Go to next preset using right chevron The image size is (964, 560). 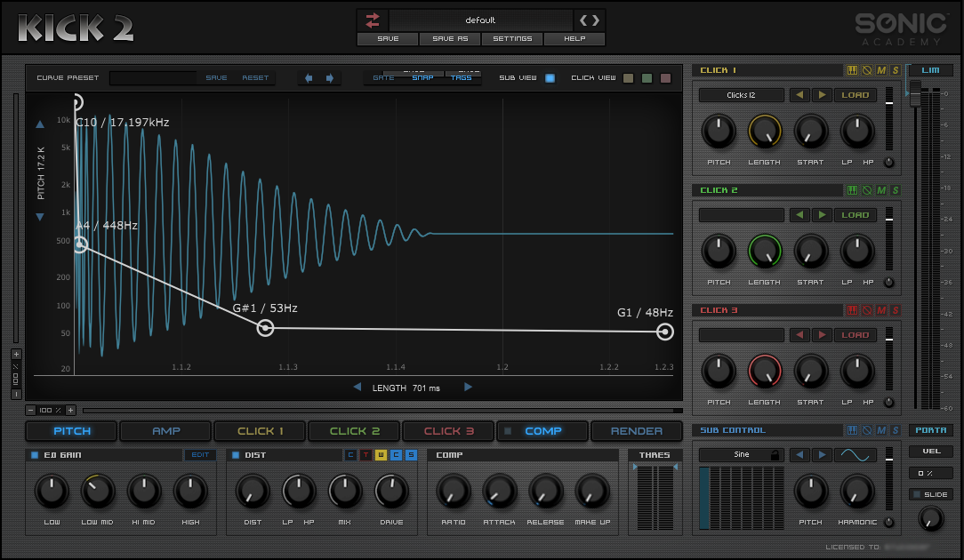(x=595, y=20)
